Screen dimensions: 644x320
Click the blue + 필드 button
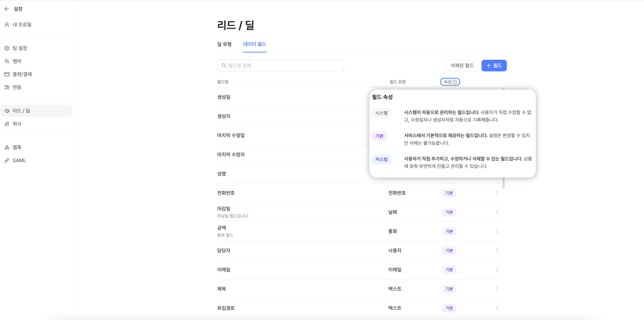point(494,66)
